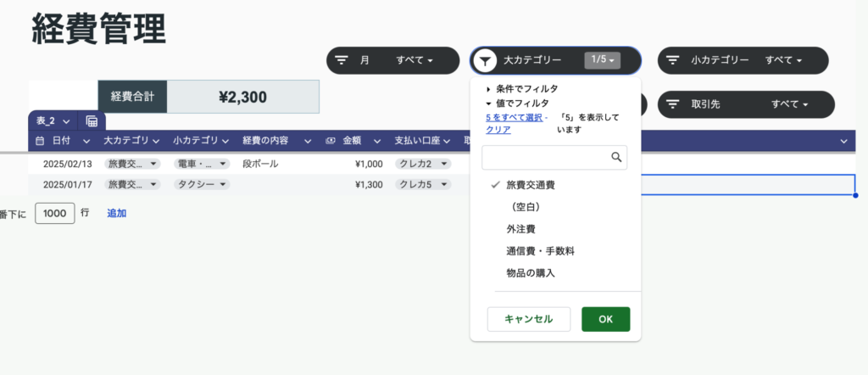Check 外注費 in the filter list
This screenshot has width=868, height=375.
520,229
